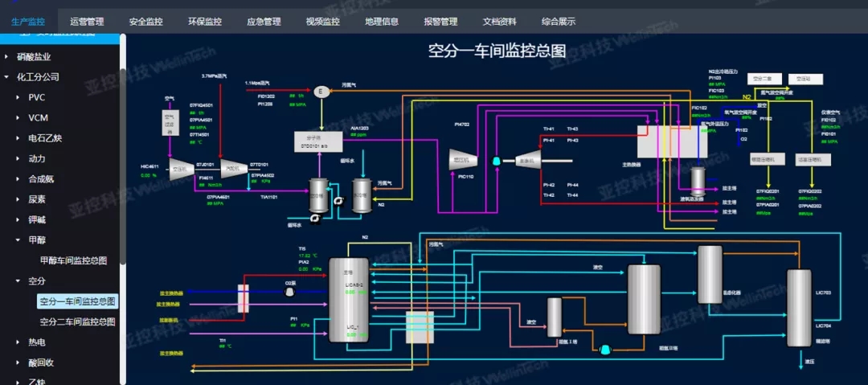Screen dimensions: 868x385
Task: Expand the 酸回收 tree node
Action: [x=18, y=362]
